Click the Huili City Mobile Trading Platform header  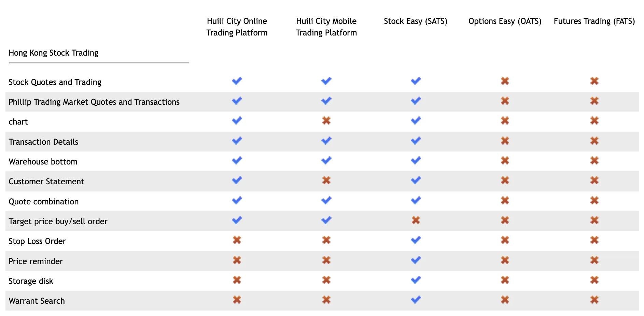(x=326, y=27)
